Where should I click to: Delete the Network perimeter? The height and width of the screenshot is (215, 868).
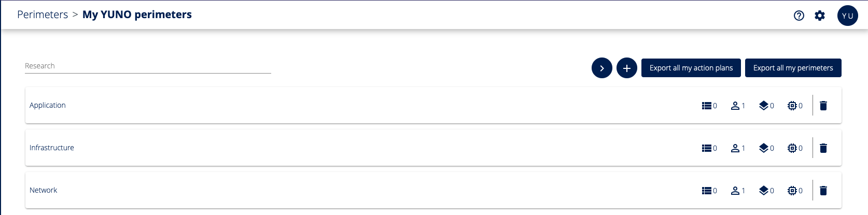[823, 191]
